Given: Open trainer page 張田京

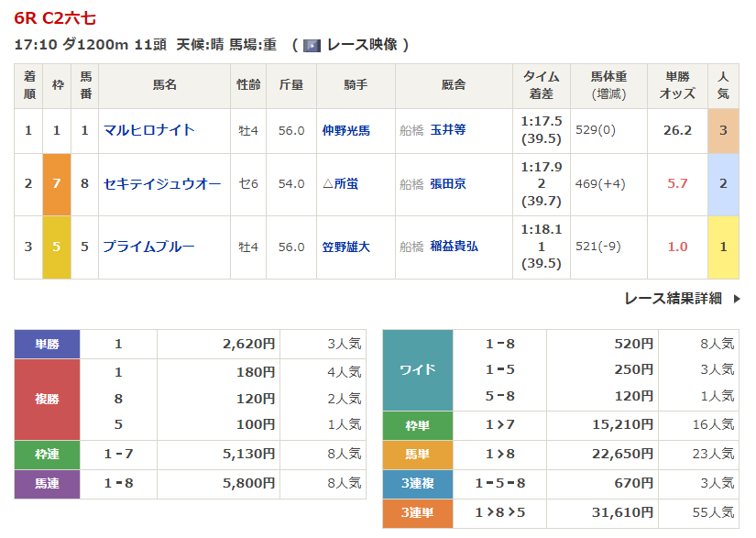Looking at the screenshot, I should tap(448, 183).
